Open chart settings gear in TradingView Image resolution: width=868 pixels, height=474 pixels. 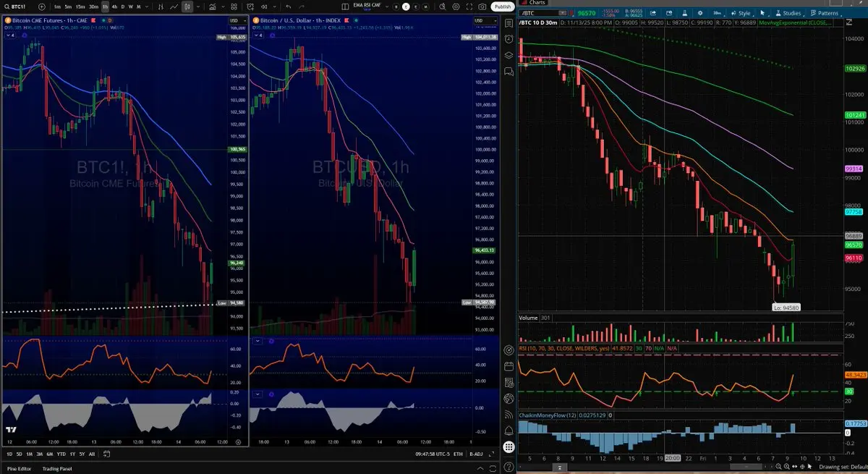click(x=456, y=7)
